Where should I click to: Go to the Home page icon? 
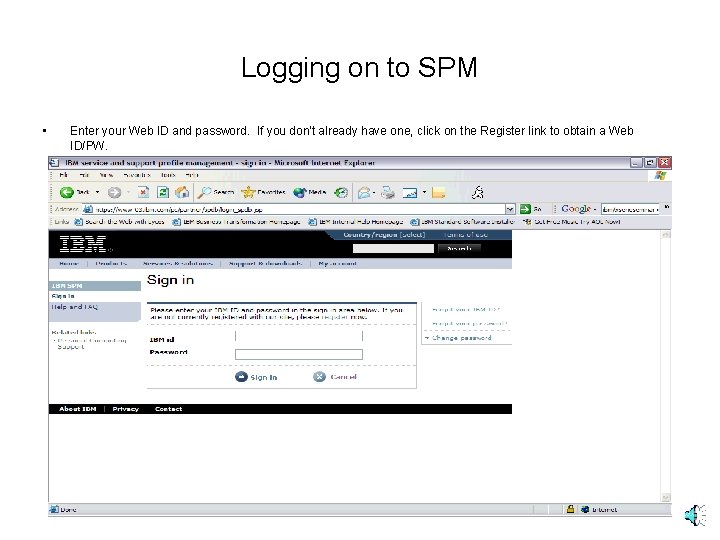click(x=182, y=192)
